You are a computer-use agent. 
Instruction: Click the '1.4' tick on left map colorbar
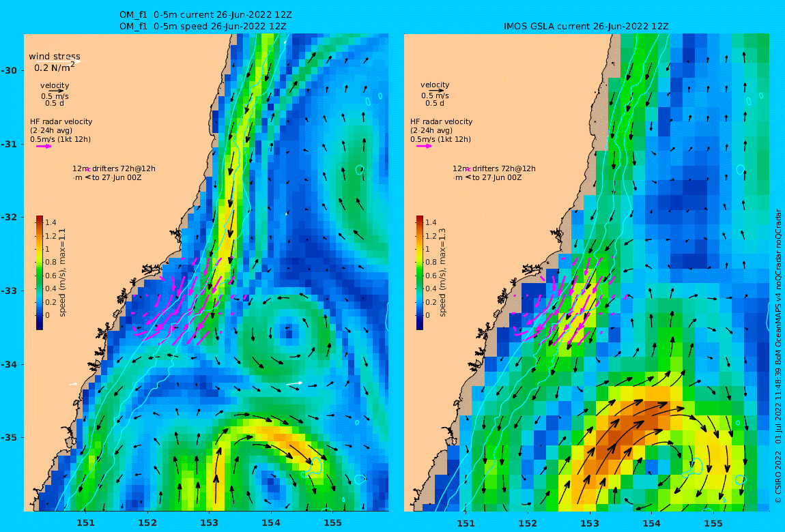point(51,223)
